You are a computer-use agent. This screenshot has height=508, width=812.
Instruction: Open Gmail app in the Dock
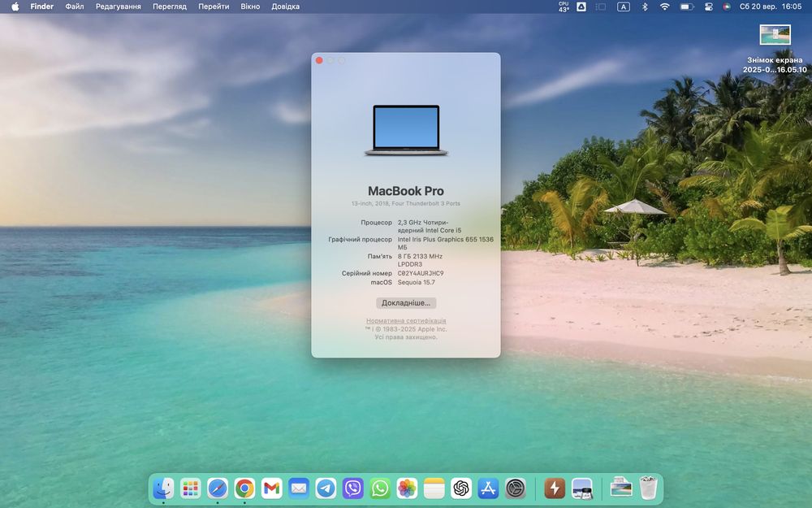272,488
